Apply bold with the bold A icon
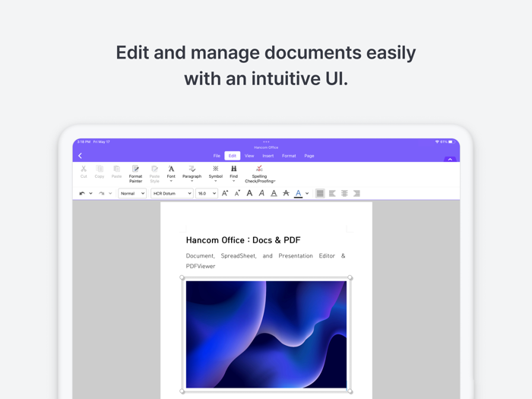This screenshot has width=532, height=399. pyautogui.click(x=249, y=193)
